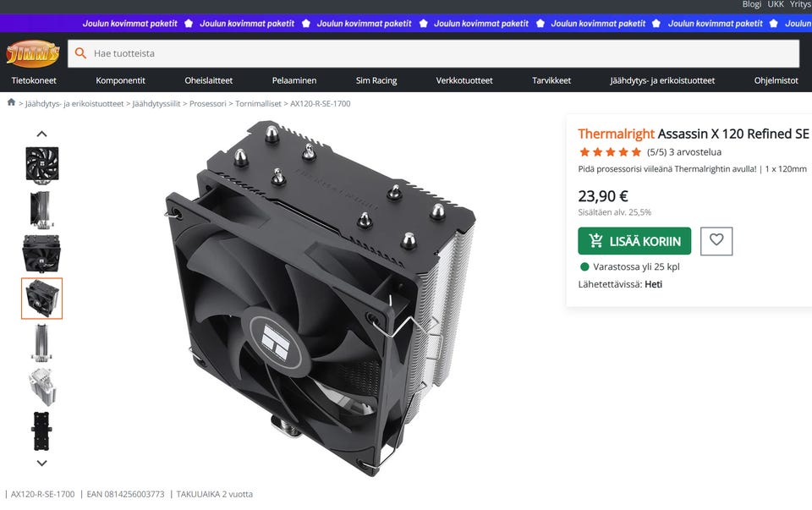The width and height of the screenshot is (812, 510).
Task: Open the Sim Racing category
Action: [x=376, y=80]
